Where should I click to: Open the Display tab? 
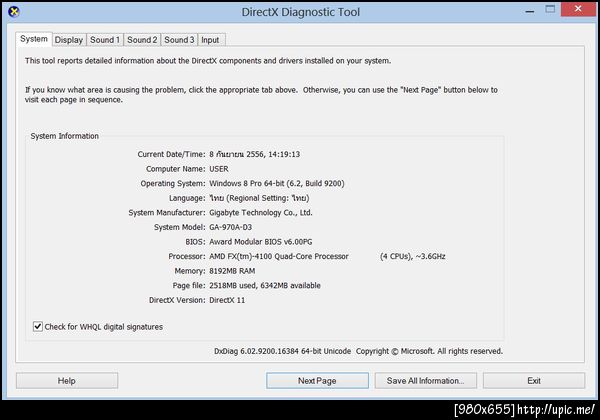click(x=69, y=40)
